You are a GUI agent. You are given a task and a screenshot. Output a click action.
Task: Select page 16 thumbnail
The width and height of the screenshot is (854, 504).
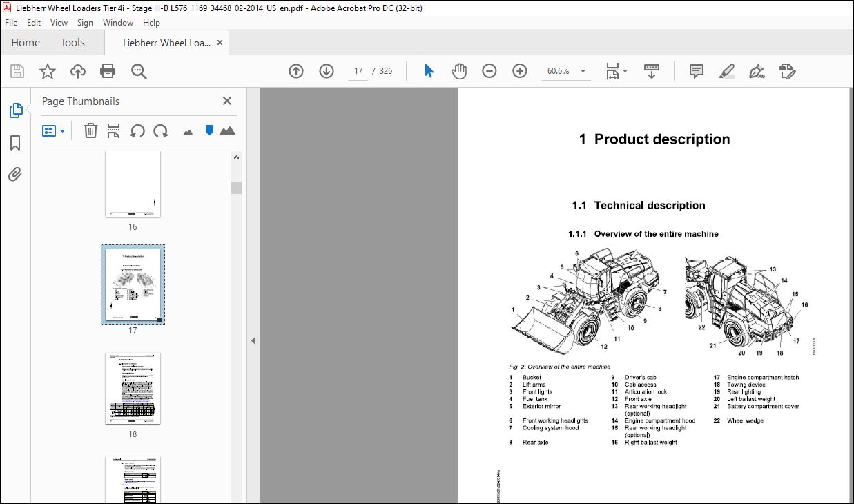[x=133, y=184]
